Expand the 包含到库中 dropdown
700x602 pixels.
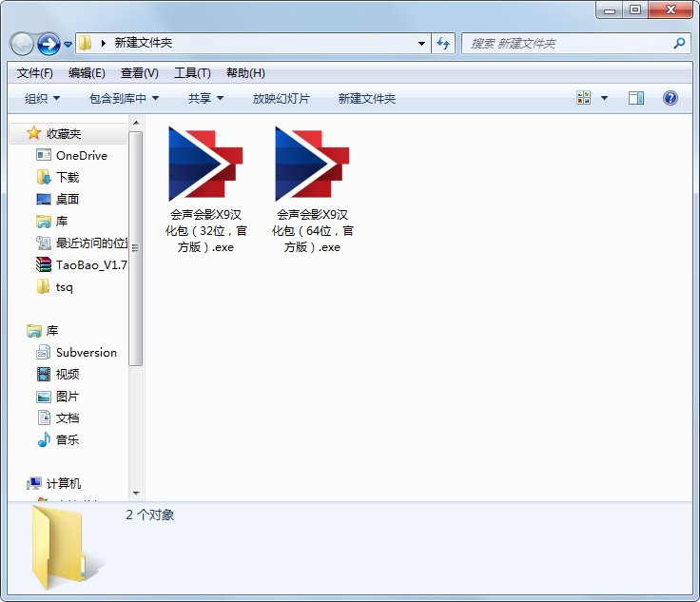click(x=124, y=98)
